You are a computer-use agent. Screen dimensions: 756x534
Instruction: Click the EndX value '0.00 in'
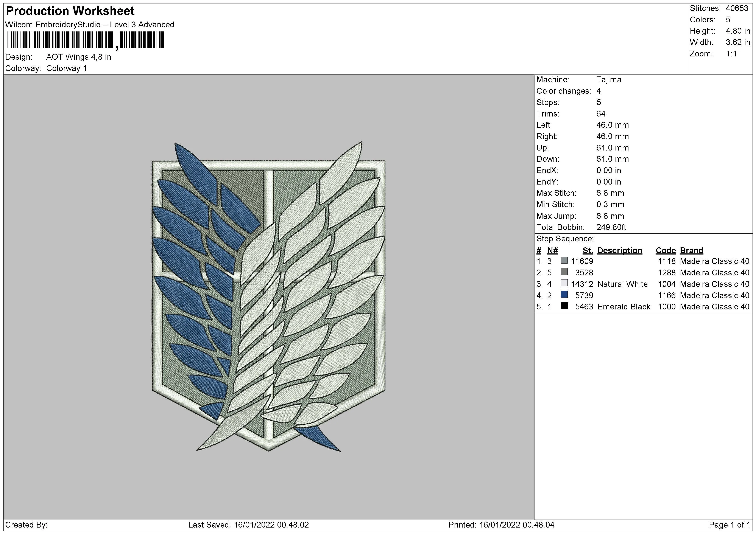coord(609,171)
